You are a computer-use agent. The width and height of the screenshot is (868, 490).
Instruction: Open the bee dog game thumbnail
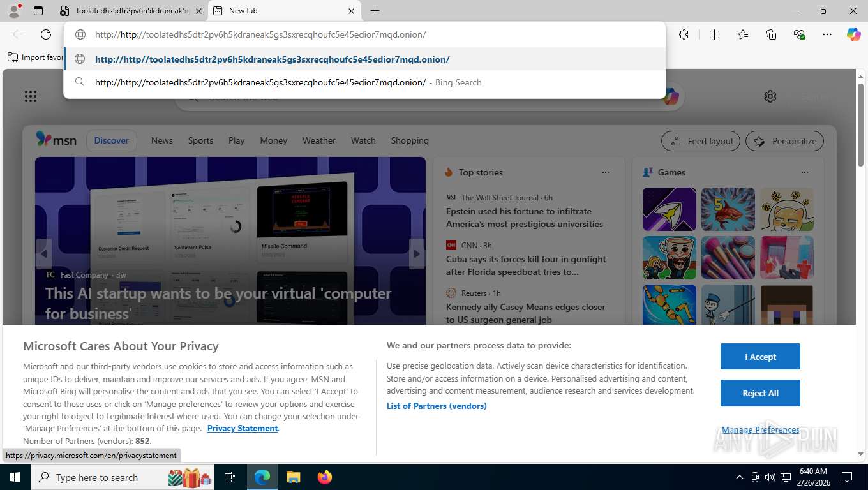(787, 209)
